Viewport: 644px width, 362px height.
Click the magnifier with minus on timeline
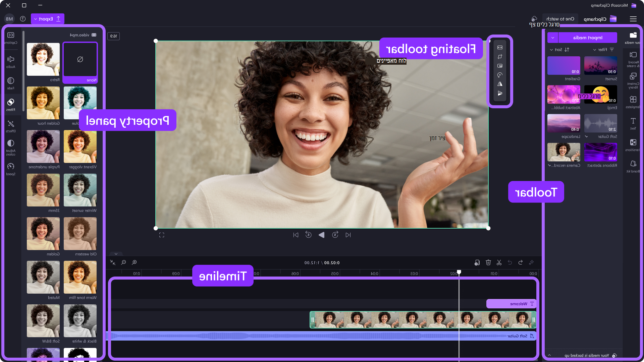tap(123, 262)
